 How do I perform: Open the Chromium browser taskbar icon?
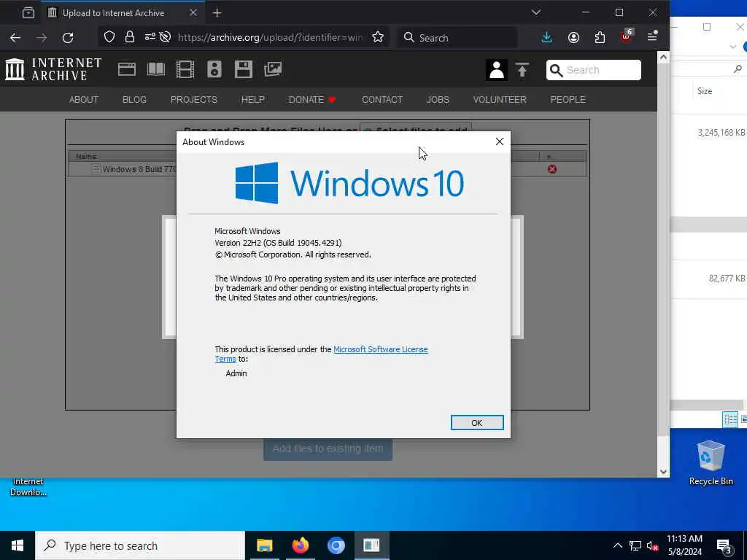click(336, 545)
